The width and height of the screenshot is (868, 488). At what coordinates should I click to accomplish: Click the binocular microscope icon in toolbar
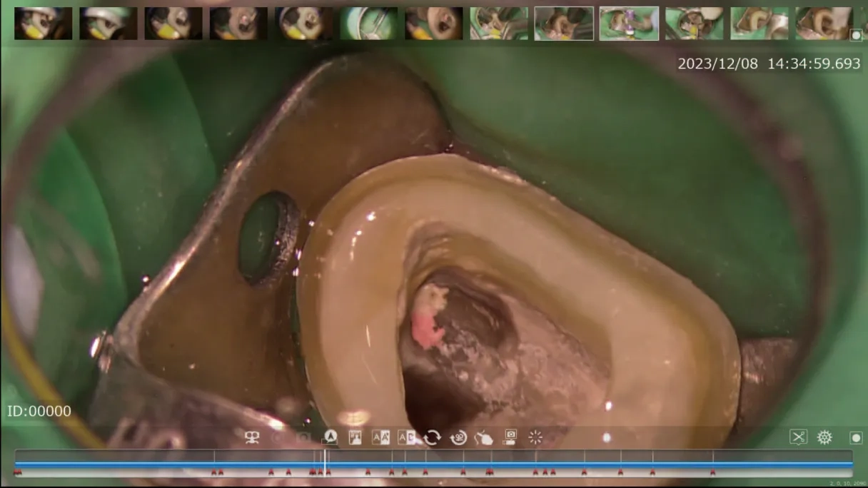[252, 437]
